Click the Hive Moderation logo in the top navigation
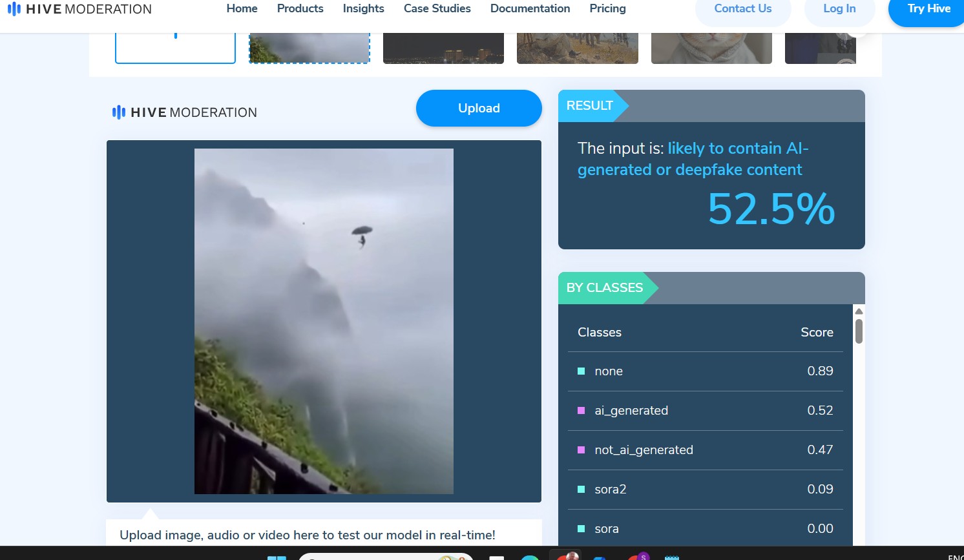Viewport: 964px width, 560px height. (79, 9)
